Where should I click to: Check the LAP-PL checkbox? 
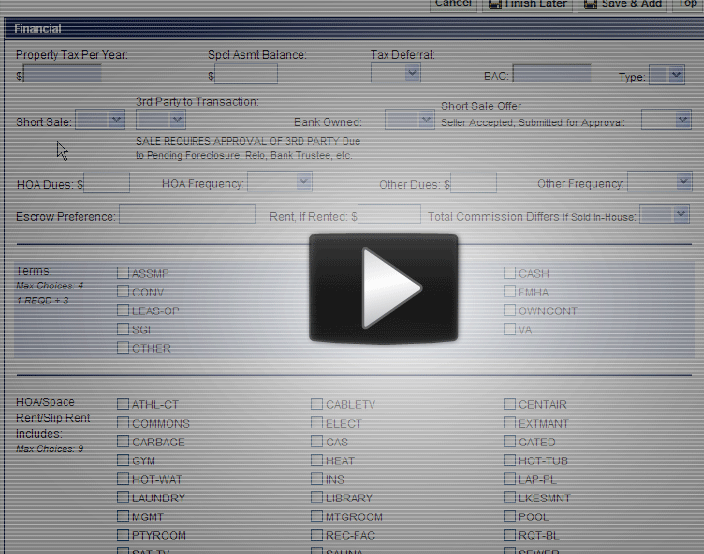(510, 479)
